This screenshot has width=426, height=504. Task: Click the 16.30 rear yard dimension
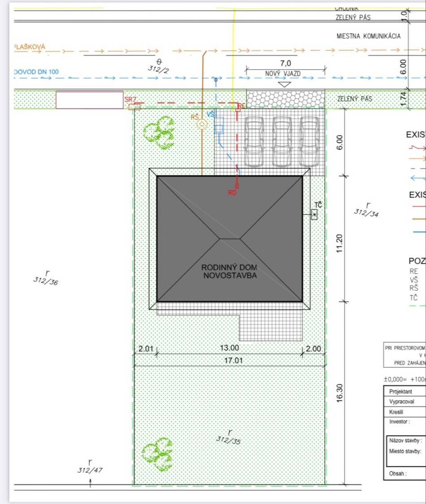tap(340, 393)
